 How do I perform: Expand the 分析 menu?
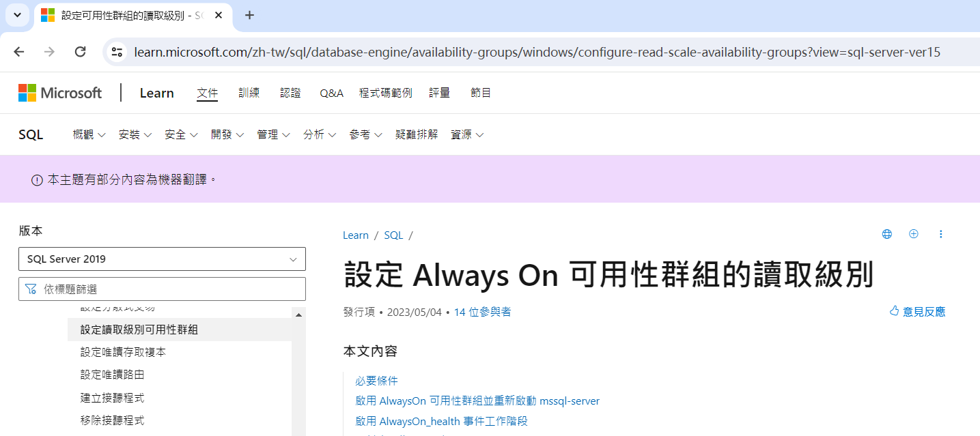point(320,135)
